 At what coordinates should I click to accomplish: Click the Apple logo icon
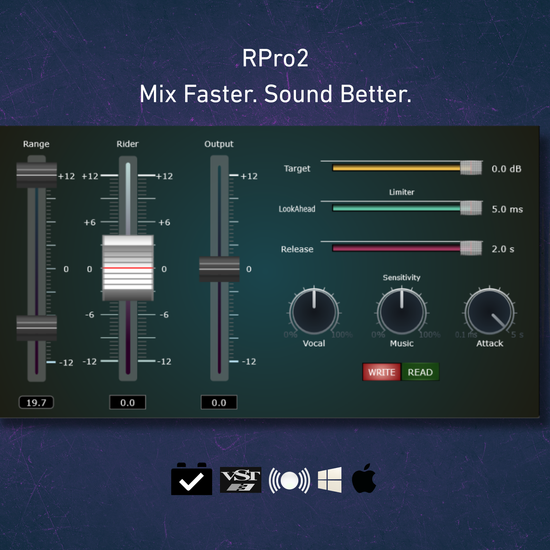tap(364, 478)
